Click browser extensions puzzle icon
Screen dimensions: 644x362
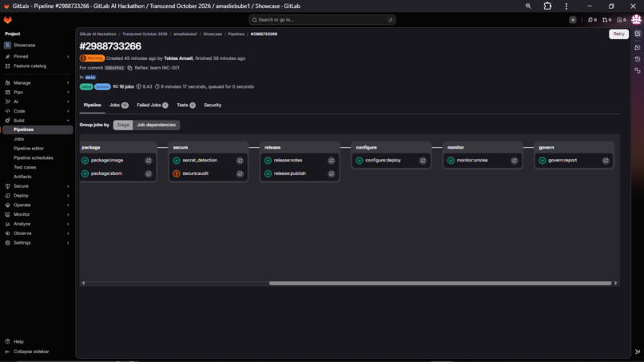pos(547,6)
